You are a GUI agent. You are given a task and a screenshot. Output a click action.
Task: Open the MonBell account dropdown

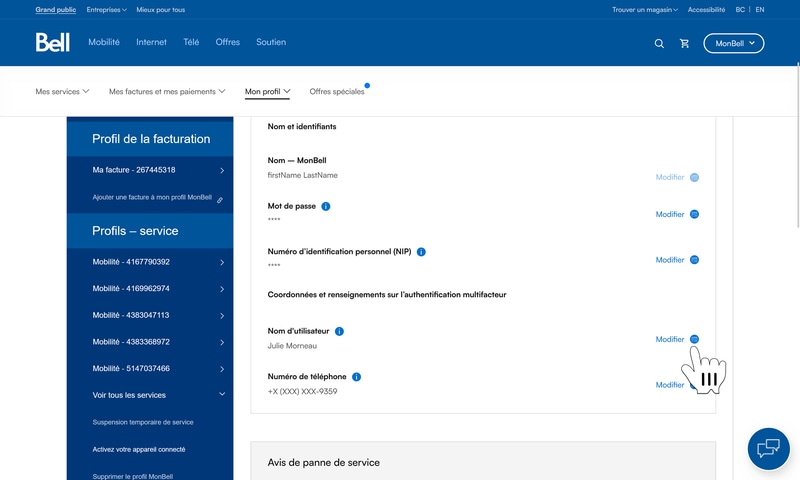(x=734, y=43)
